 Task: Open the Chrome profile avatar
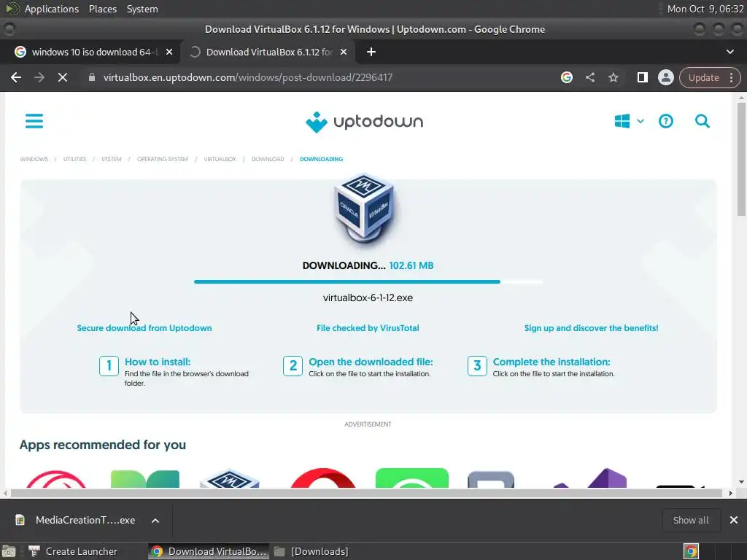665,77
